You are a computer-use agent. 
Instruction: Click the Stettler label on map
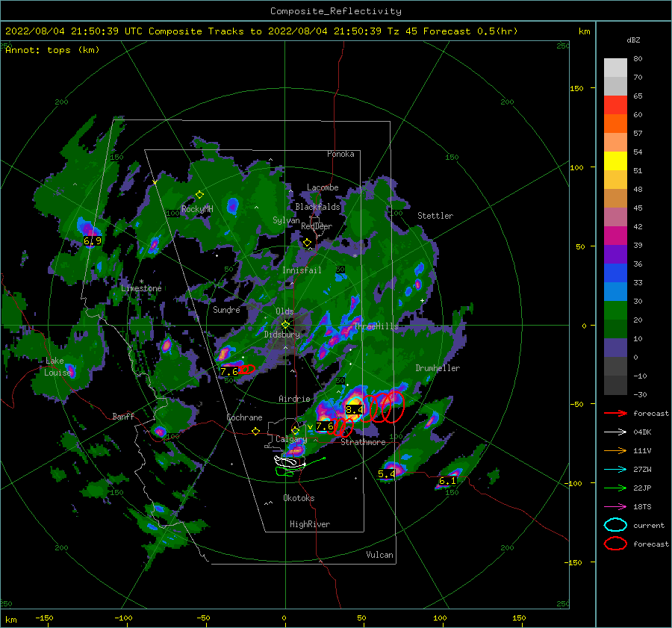[435, 216]
